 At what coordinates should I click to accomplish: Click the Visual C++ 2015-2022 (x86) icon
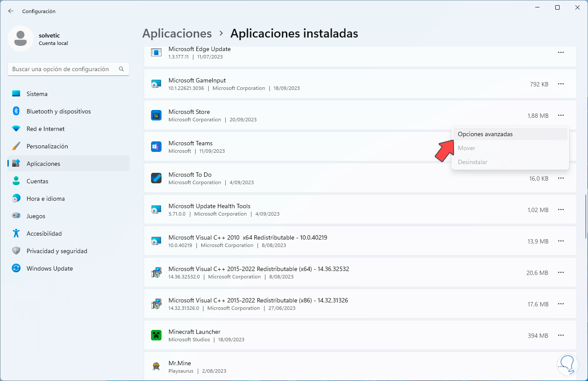[156, 304]
